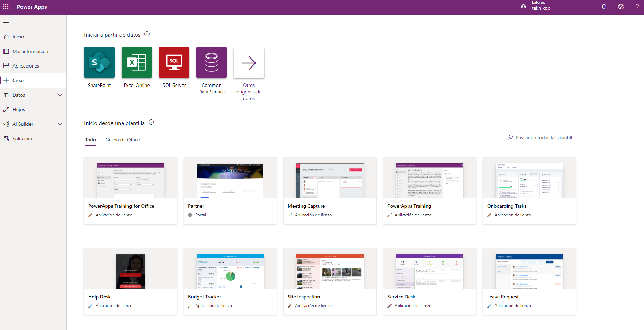Switch to the Grupo de Office tab
This screenshot has width=644, height=330.
[123, 140]
